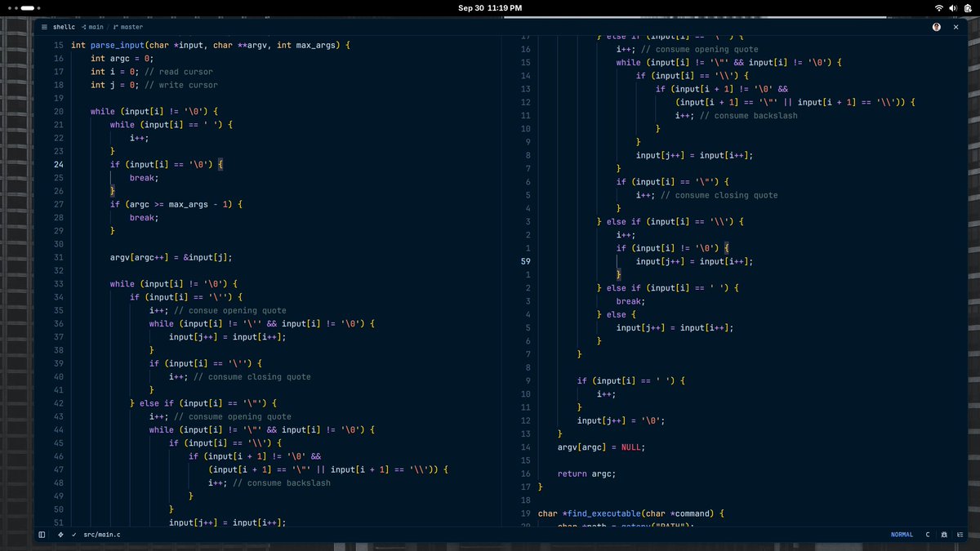
Task: Click "input[j++] = '\0';" line
Action: coord(621,420)
